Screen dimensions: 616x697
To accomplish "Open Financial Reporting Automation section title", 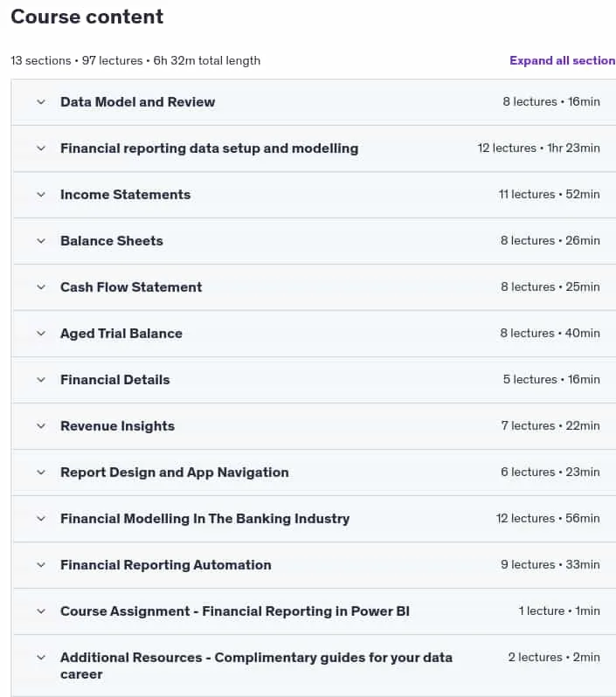I will [x=166, y=564].
